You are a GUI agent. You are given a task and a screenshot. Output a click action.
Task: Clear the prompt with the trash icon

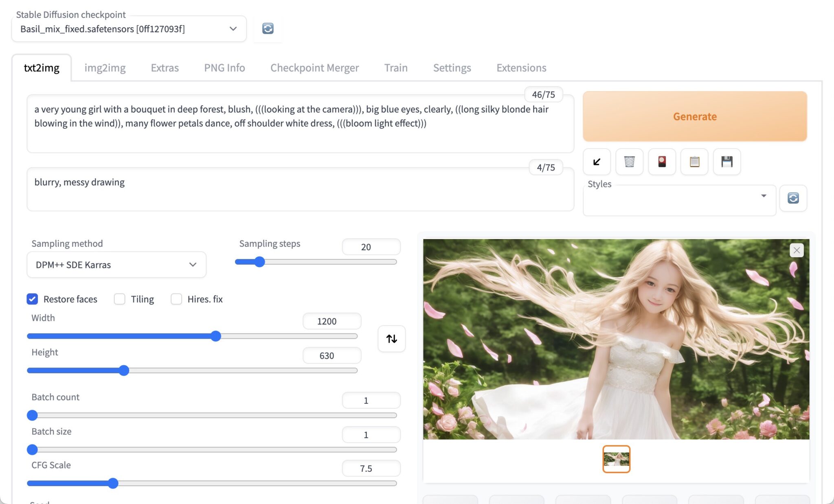(x=629, y=162)
